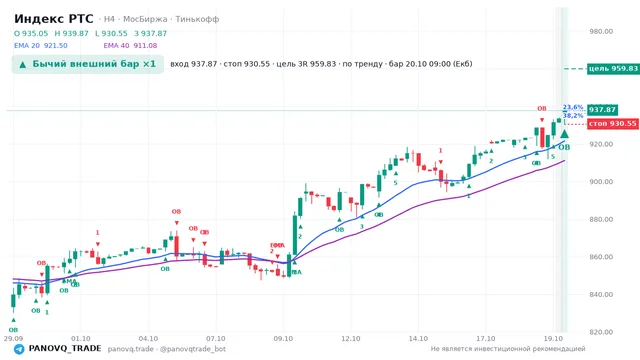640x360 pixels.
Task: Click the red 'стоп 930.55' stop price label
Action: click(613, 124)
